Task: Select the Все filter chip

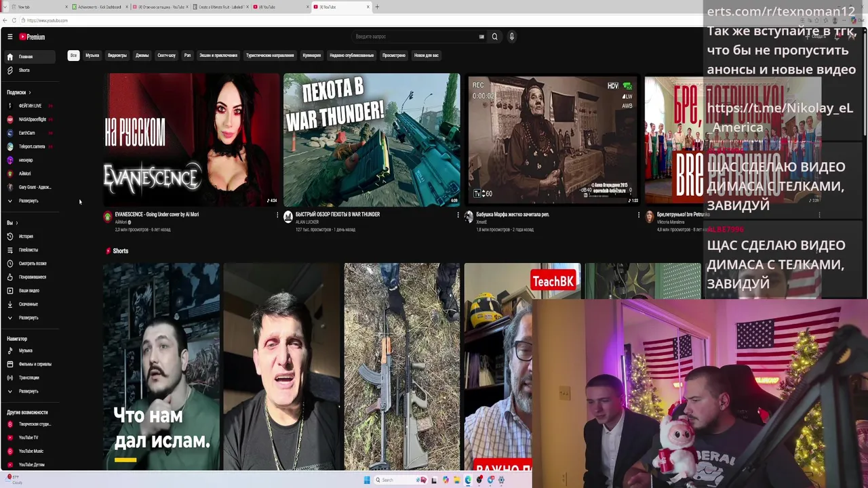Action: 73,56
